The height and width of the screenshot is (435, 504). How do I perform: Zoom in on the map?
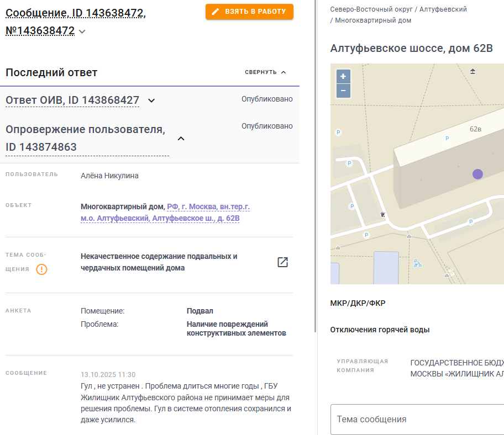tap(343, 76)
